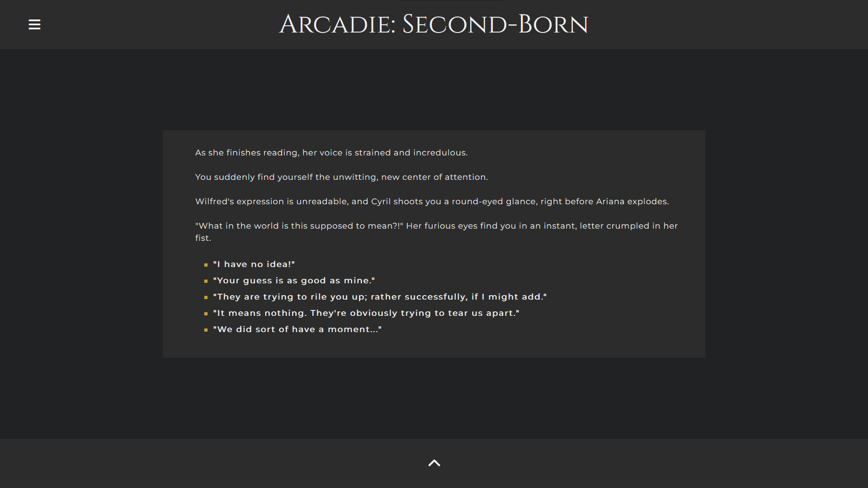Click the bullet beside "It means nothing" option
Viewport: 868px width, 488px height.
tap(207, 314)
